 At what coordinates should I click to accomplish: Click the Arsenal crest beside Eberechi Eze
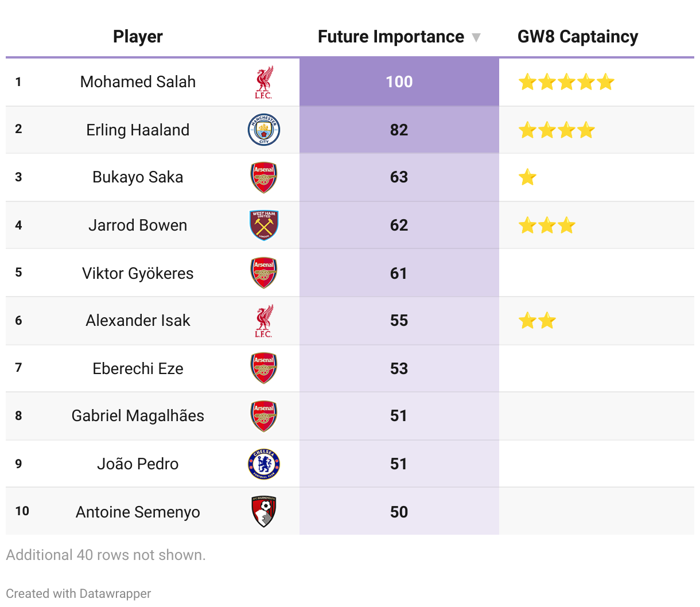point(264,368)
